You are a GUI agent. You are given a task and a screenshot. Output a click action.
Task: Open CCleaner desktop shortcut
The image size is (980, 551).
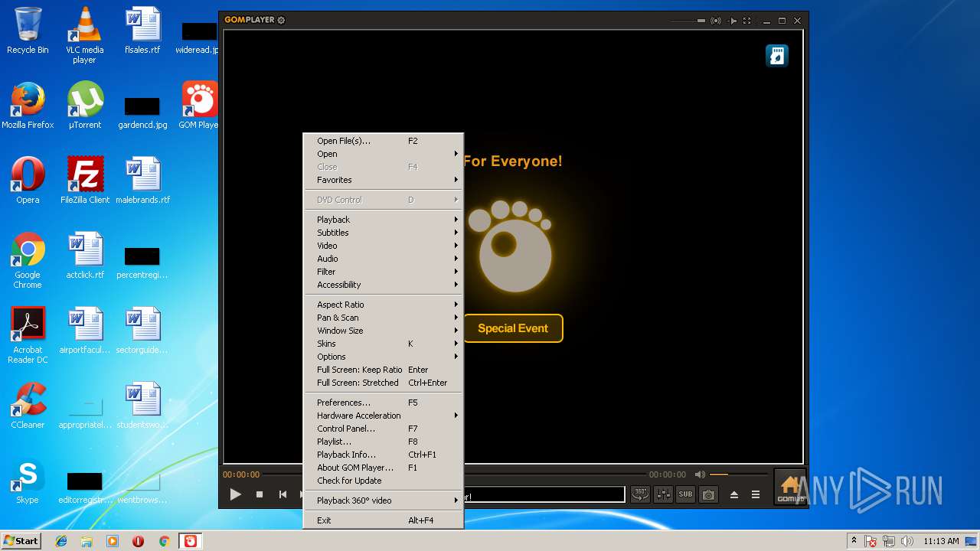pyautogui.click(x=28, y=406)
